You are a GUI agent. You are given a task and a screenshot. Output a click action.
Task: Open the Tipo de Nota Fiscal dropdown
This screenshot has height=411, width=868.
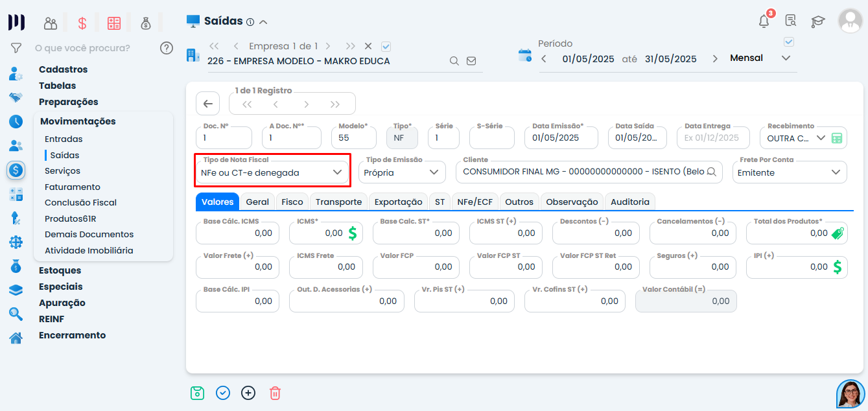272,172
